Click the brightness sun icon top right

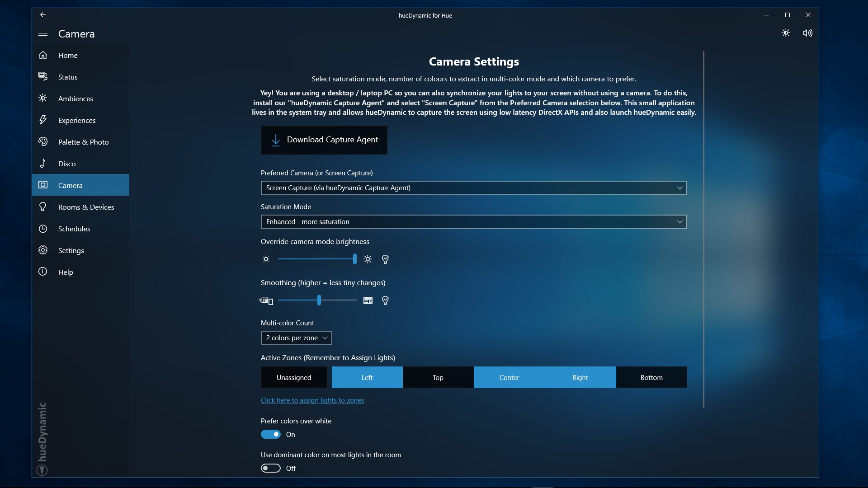(786, 33)
